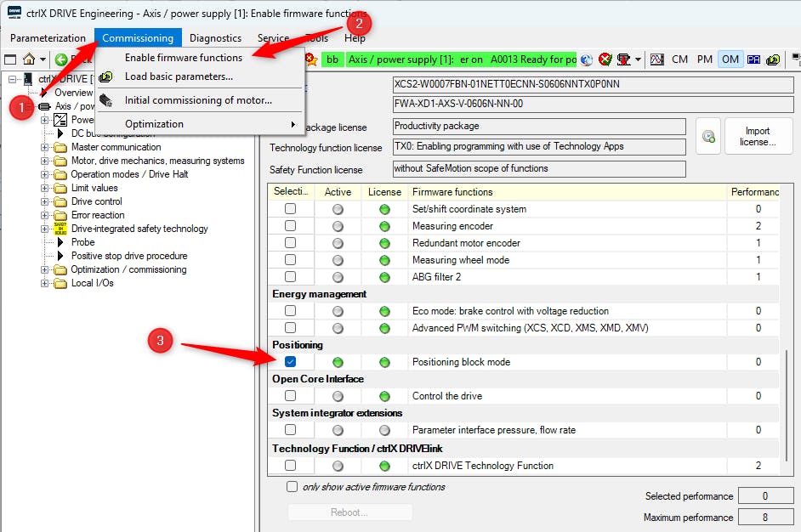Click the Import license button

click(758, 136)
